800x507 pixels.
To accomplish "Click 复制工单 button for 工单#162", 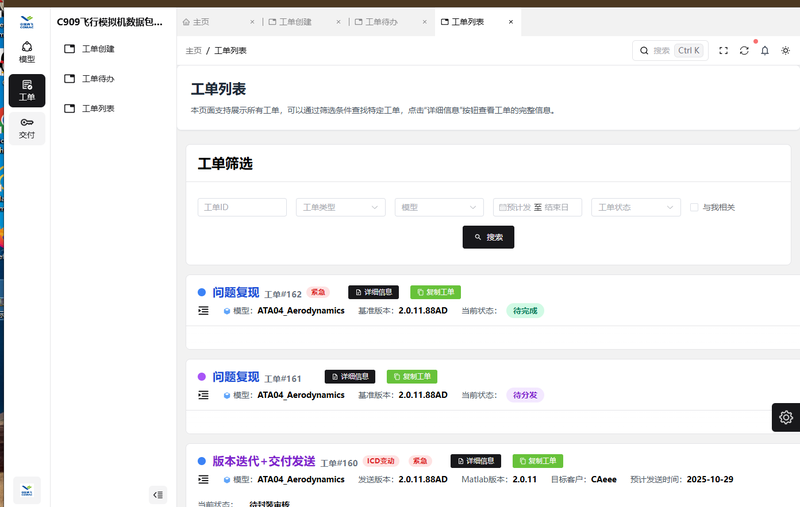I will (x=435, y=292).
